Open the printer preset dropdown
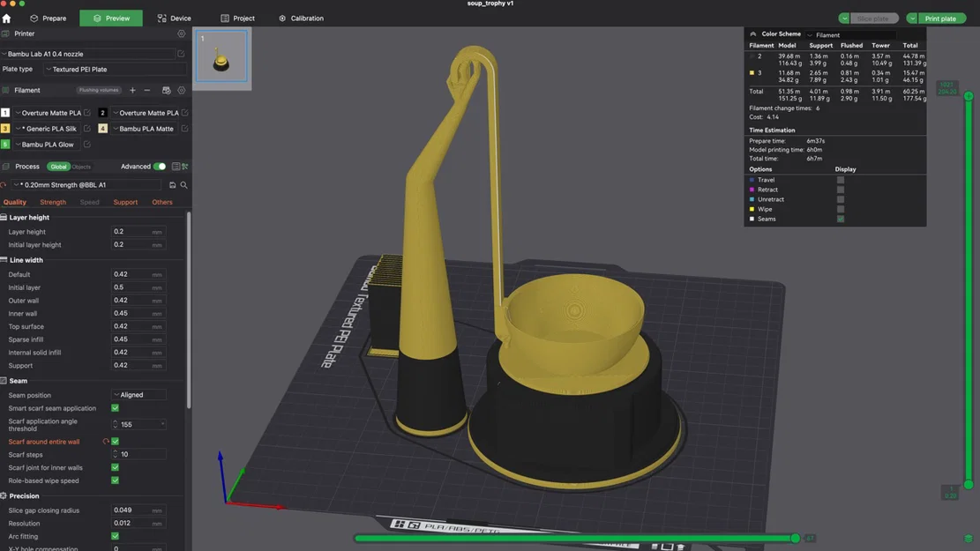Screen dimensions: 980x551 coord(87,54)
